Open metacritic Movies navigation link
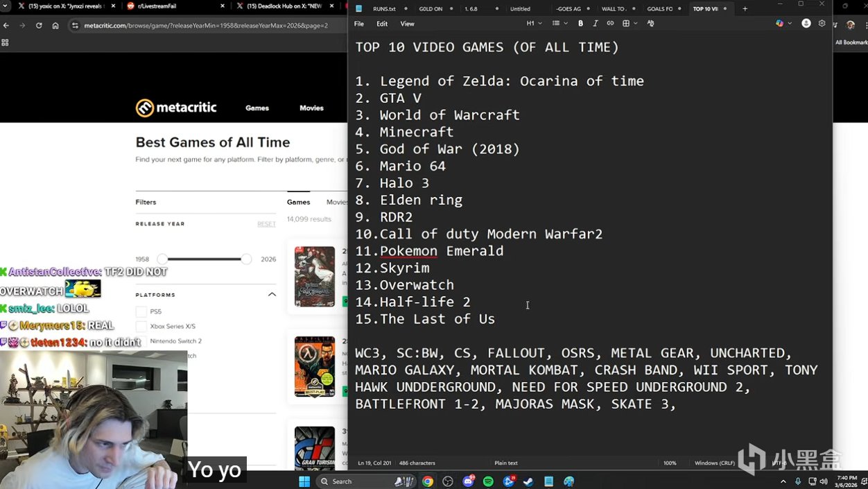868x489 pixels. pyautogui.click(x=311, y=108)
